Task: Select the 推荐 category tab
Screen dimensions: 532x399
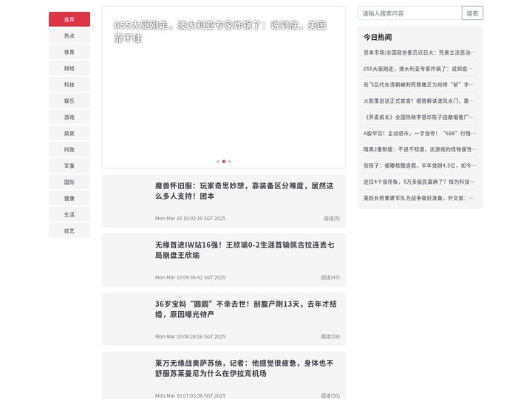Action: 69,19
